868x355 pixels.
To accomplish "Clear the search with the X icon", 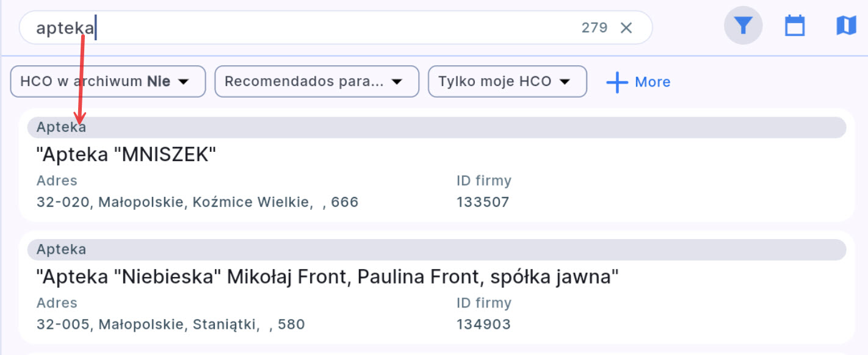I will [627, 27].
